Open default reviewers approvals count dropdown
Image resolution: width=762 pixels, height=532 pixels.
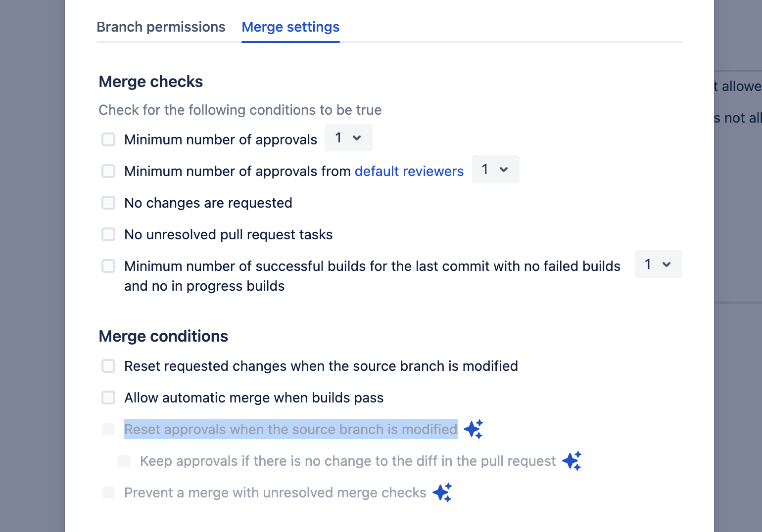tap(496, 169)
